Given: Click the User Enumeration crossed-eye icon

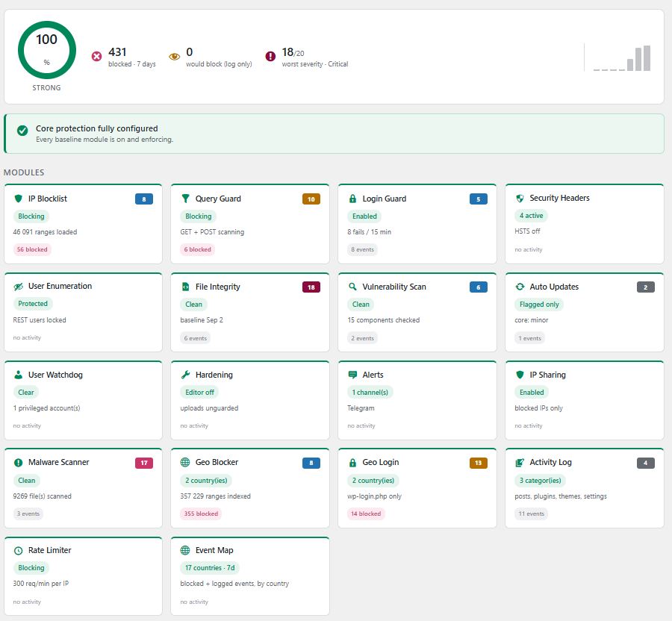Looking at the screenshot, I should point(18,287).
